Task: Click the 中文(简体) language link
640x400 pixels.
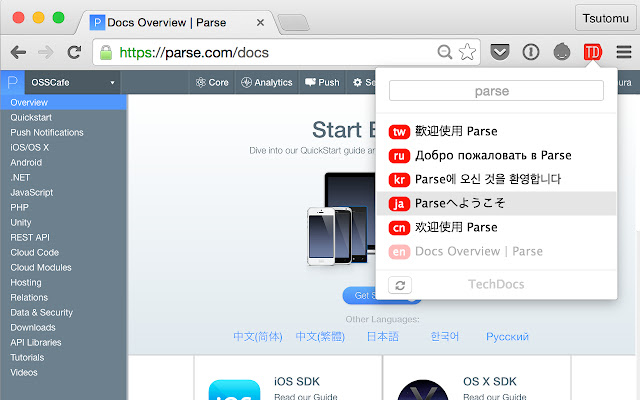Action: 258,337
